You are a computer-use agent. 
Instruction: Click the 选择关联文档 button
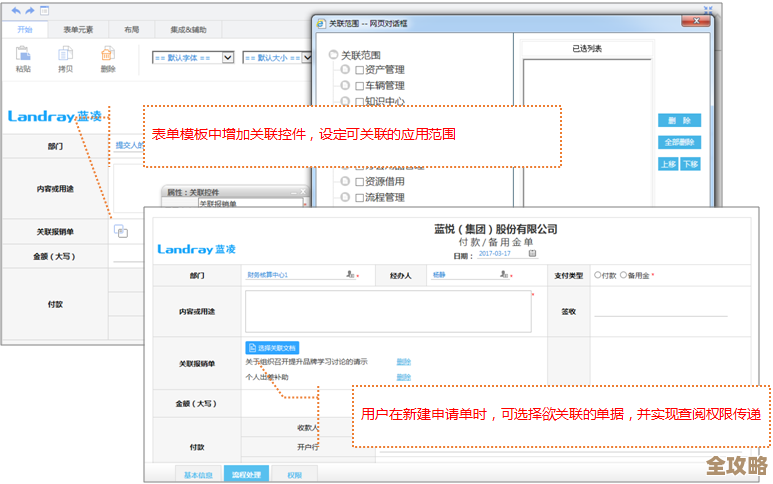coord(272,348)
